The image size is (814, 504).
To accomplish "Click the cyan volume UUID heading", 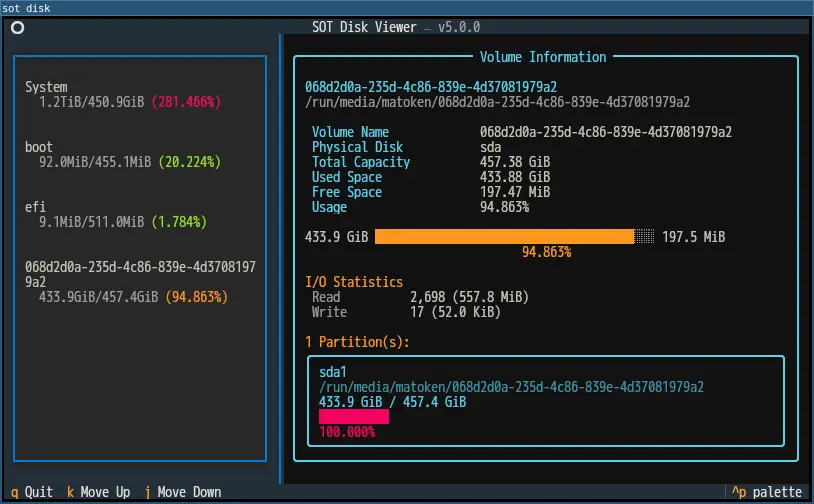I will [x=431, y=87].
